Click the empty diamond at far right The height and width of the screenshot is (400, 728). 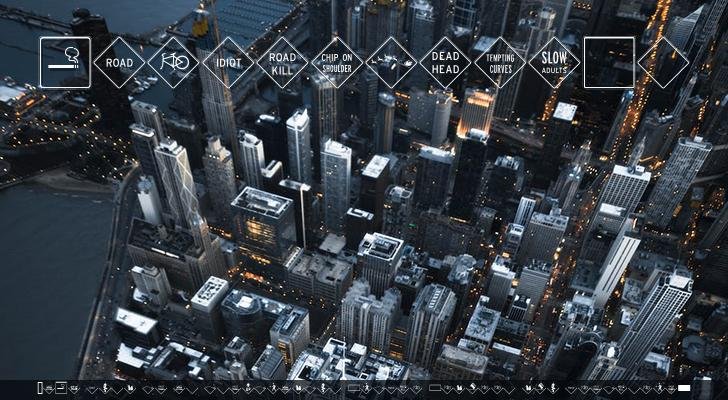[x=663, y=62]
